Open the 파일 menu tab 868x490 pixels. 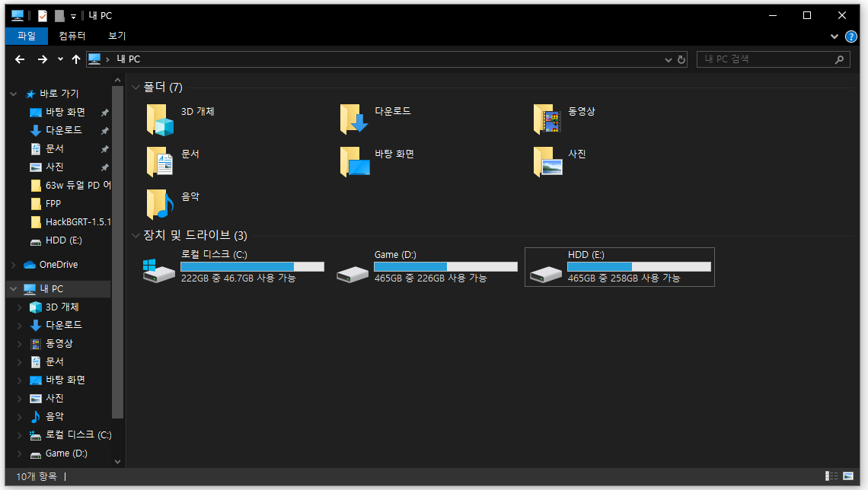click(26, 36)
